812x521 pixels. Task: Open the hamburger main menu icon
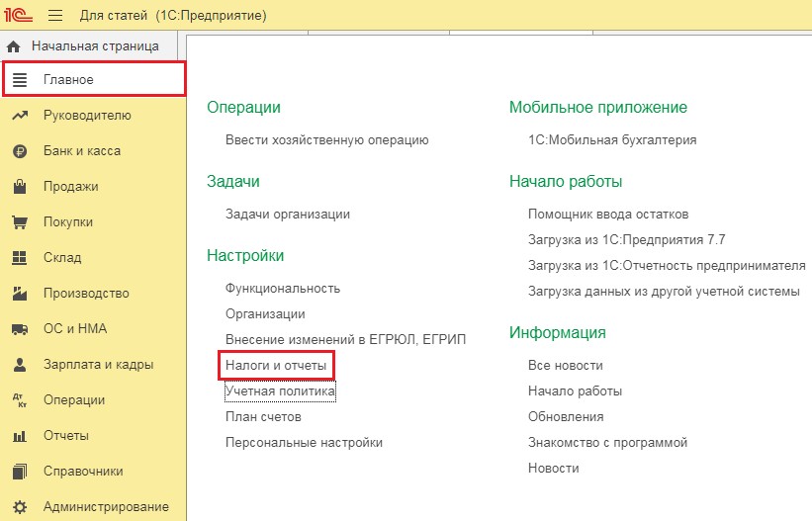(x=55, y=16)
